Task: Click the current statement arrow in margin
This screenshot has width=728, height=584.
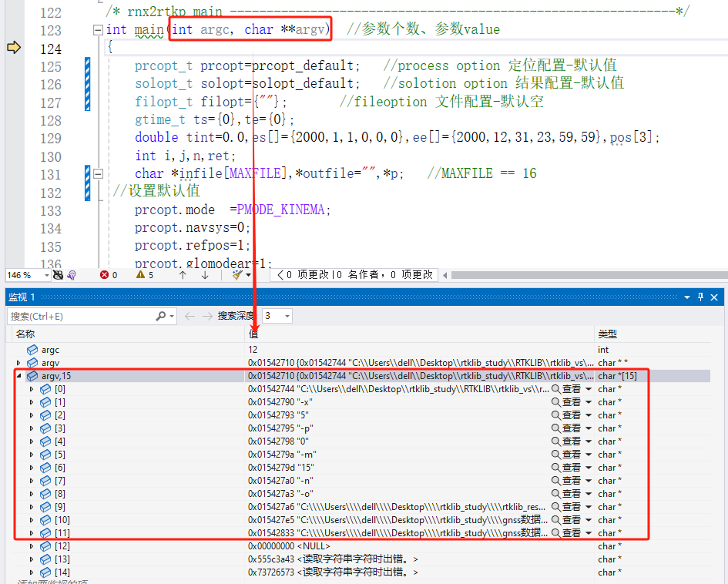Action: pyautogui.click(x=14, y=47)
